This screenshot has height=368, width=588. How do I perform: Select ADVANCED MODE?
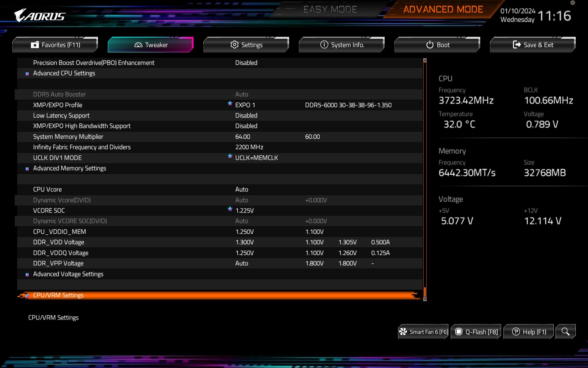point(443,10)
